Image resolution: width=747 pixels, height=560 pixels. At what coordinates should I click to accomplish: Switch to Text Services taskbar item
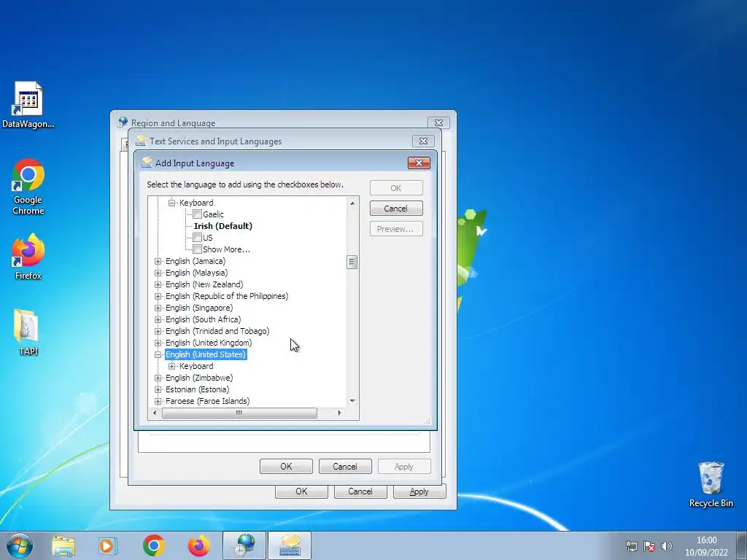pyautogui.click(x=290, y=545)
